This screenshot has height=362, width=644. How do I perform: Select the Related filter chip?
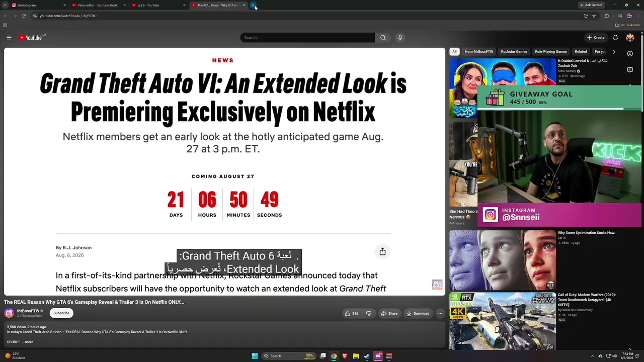coord(581,52)
